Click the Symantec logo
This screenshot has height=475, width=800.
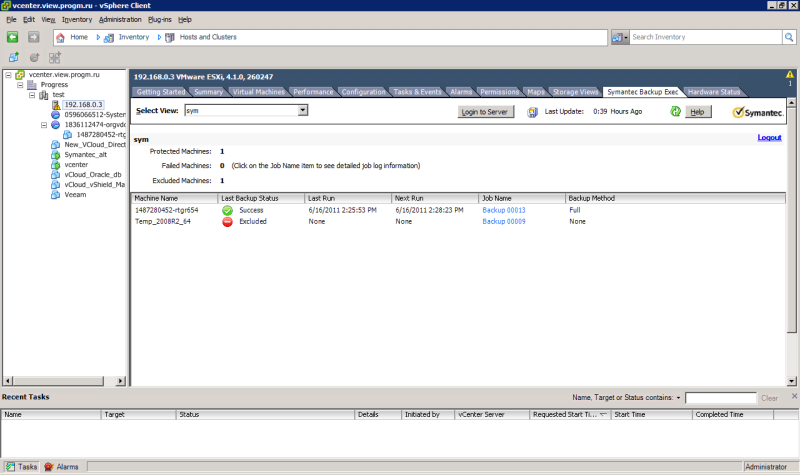(757, 112)
